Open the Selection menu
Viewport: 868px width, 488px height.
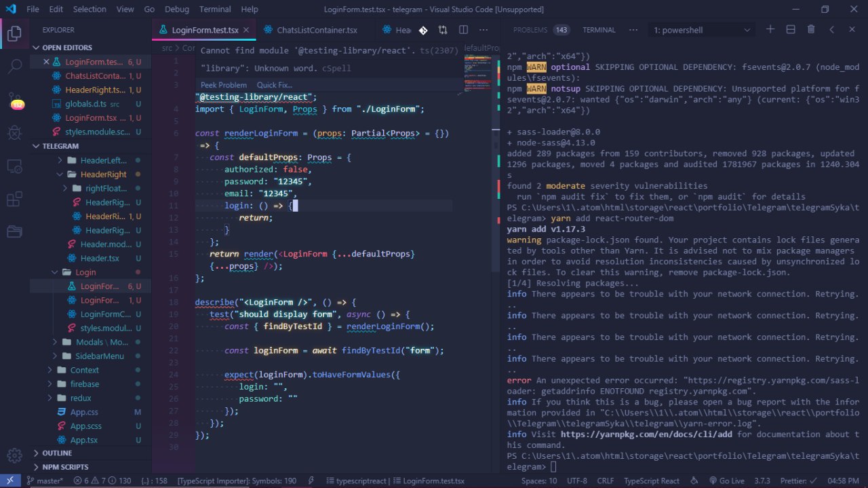(90, 10)
